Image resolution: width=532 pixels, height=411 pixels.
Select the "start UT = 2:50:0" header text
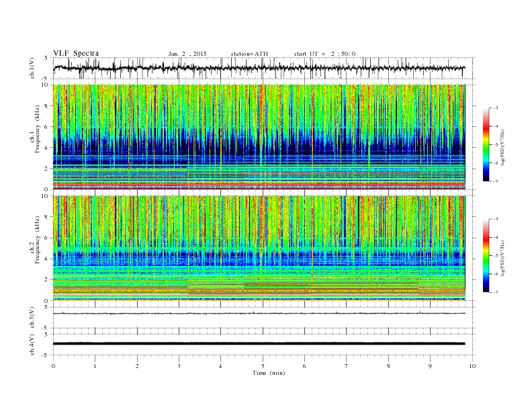[324, 54]
